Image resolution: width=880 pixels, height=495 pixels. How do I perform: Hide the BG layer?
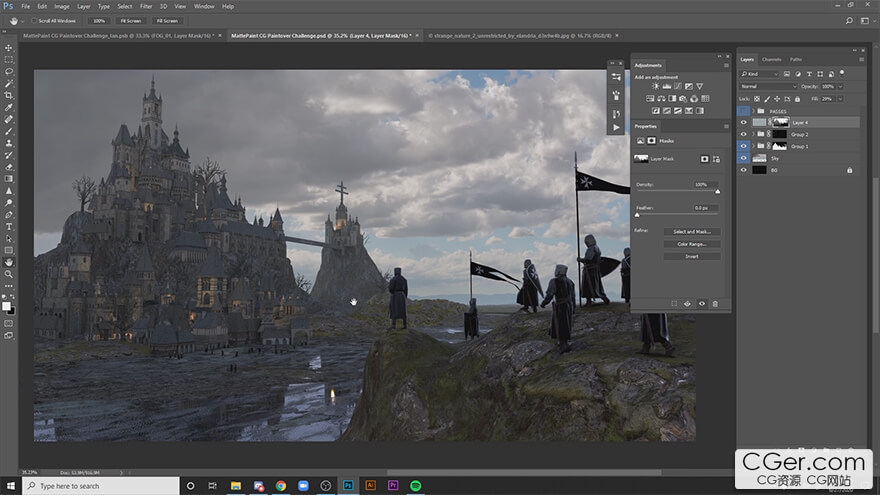pyautogui.click(x=744, y=170)
